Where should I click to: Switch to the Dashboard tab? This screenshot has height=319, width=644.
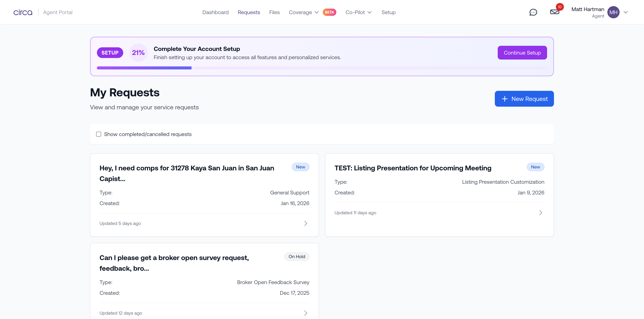tap(215, 12)
